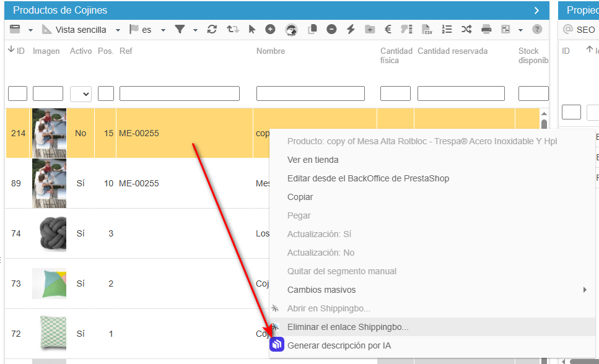Click the delete product minus icon

click(x=331, y=29)
